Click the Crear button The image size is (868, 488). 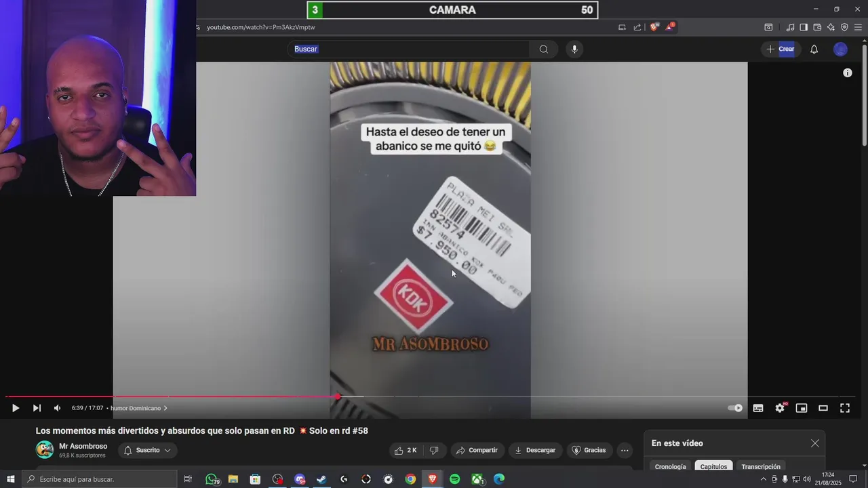coord(780,49)
